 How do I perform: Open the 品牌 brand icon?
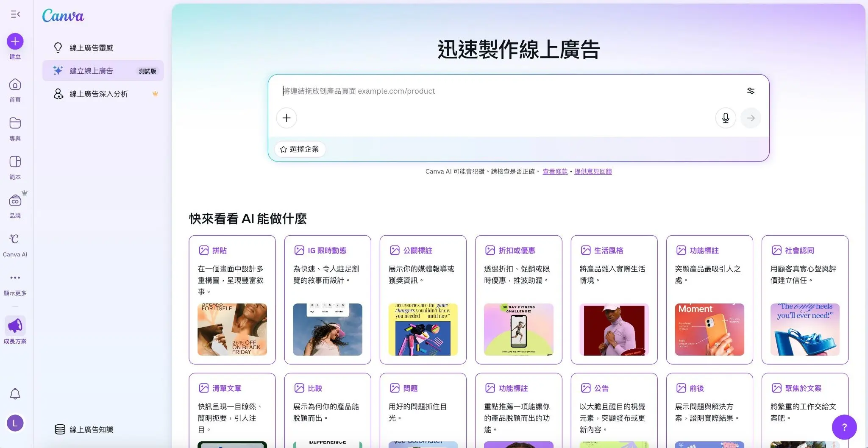coord(15,200)
